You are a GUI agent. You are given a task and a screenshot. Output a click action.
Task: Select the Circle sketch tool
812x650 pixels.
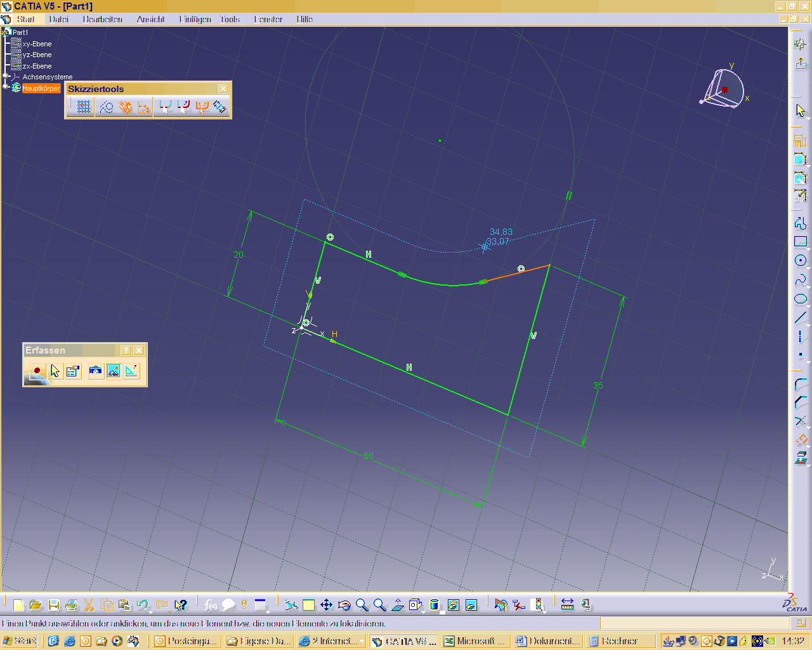801,260
